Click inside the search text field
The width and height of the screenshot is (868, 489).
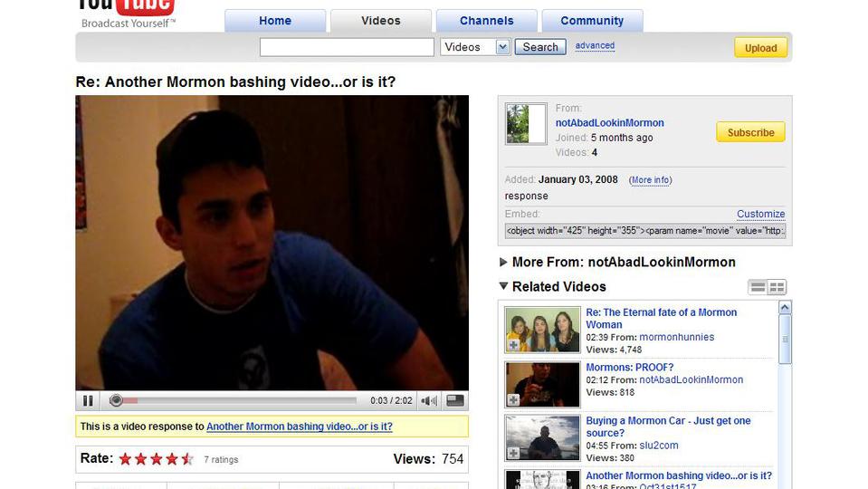tap(347, 47)
